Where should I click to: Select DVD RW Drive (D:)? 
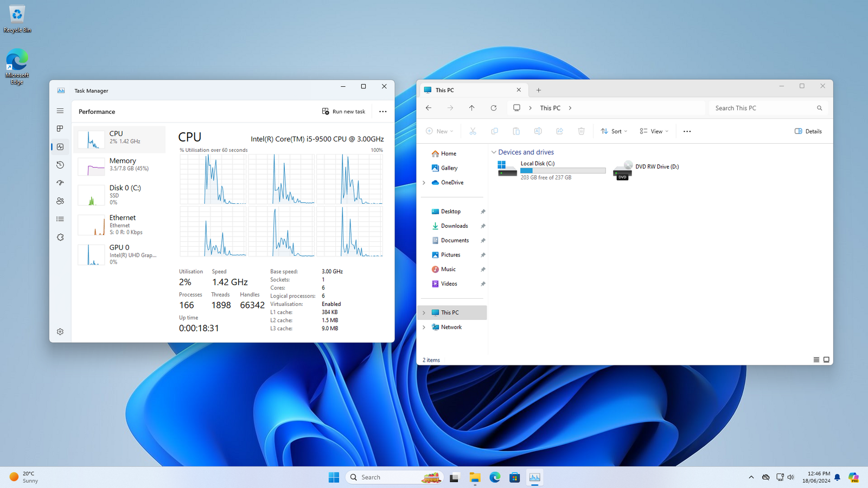pos(647,170)
